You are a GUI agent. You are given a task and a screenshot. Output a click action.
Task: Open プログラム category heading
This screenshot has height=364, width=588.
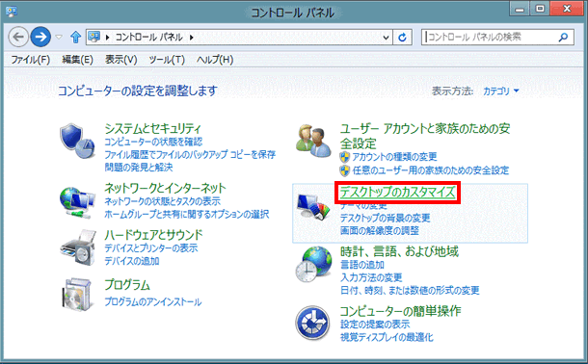click(127, 285)
